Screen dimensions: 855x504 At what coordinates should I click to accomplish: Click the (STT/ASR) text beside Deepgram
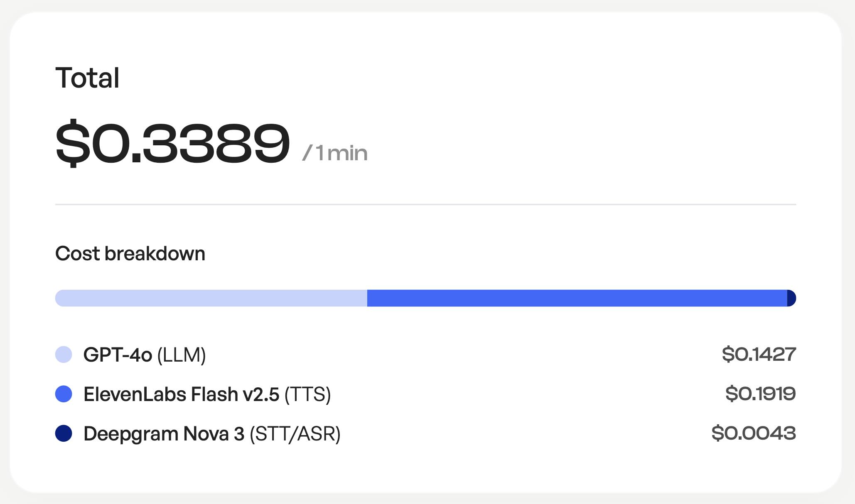coord(295,434)
